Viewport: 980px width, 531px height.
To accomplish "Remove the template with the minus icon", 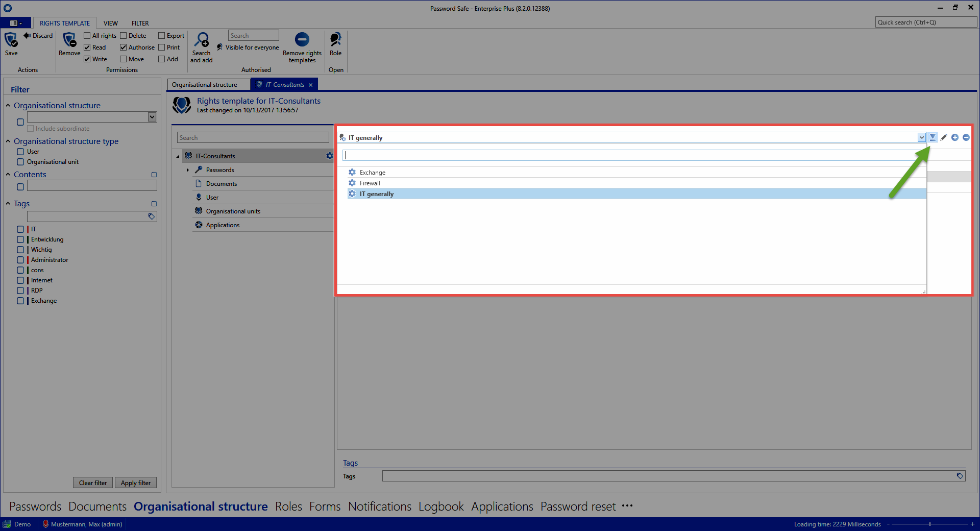I will coord(966,137).
